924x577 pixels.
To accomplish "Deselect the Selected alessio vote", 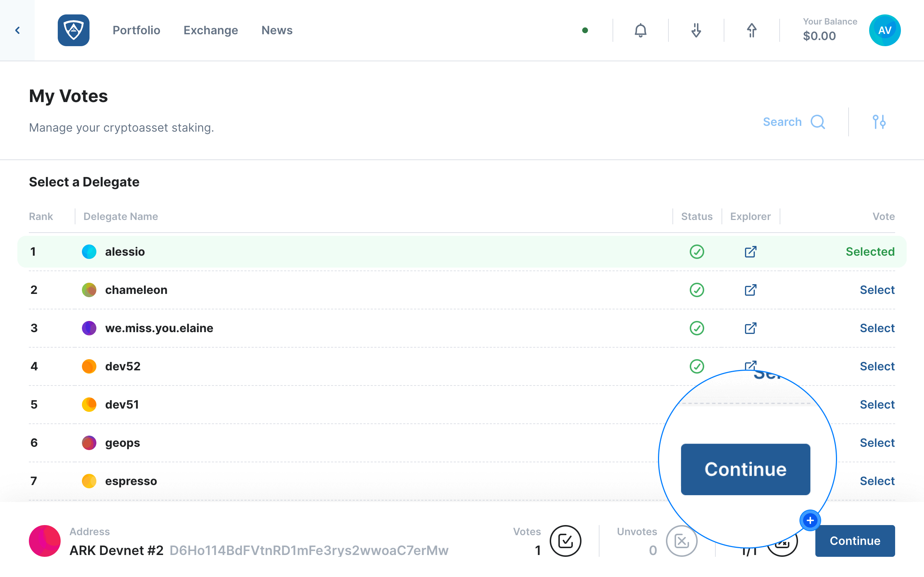I will click(x=870, y=251).
